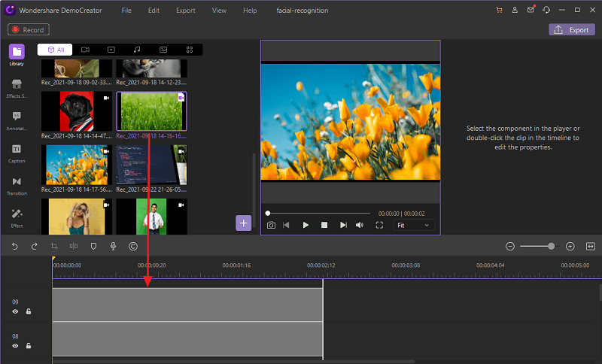This screenshot has width=602, height=364.
Task: Select the orange flowers clip thumbnail
Action: click(77, 165)
